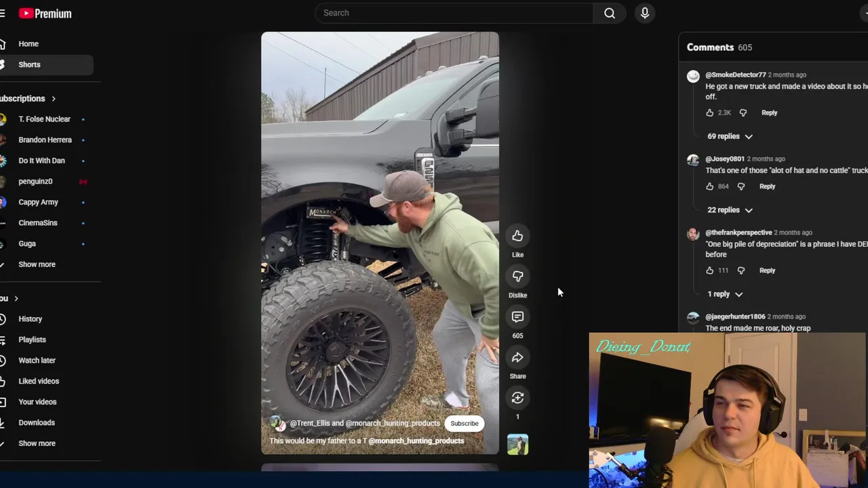Reply to Josey0801's comment
The width and height of the screenshot is (868, 488).
(767, 186)
